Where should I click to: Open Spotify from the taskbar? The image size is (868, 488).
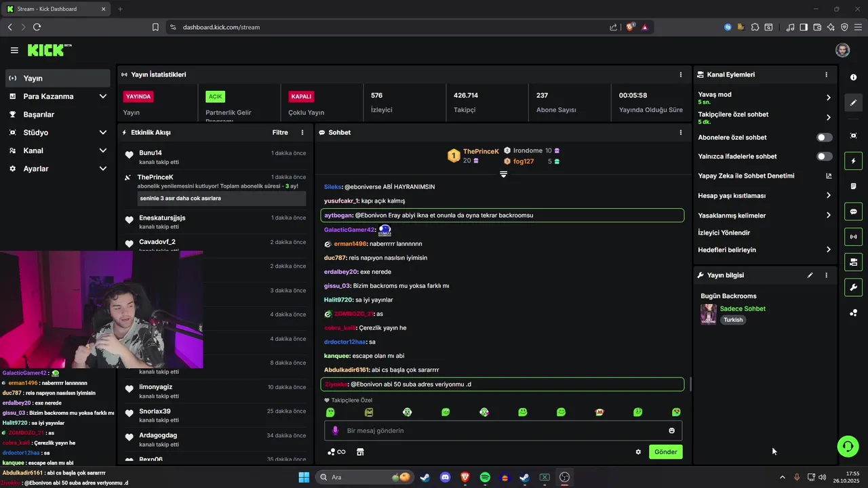pos(485,477)
